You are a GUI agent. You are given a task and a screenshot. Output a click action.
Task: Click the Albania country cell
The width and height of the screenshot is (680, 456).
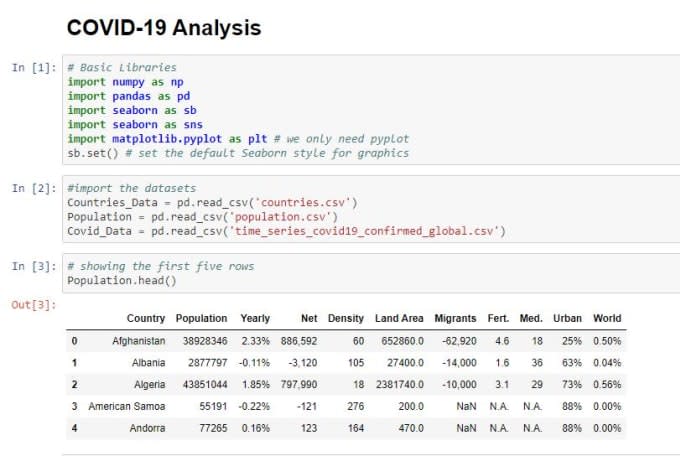(x=148, y=363)
